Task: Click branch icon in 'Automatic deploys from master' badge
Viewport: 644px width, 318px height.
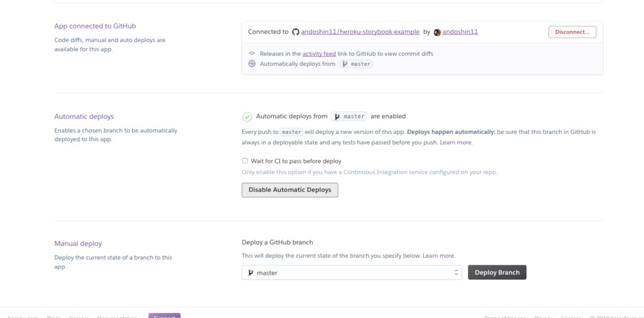Action: point(337,116)
